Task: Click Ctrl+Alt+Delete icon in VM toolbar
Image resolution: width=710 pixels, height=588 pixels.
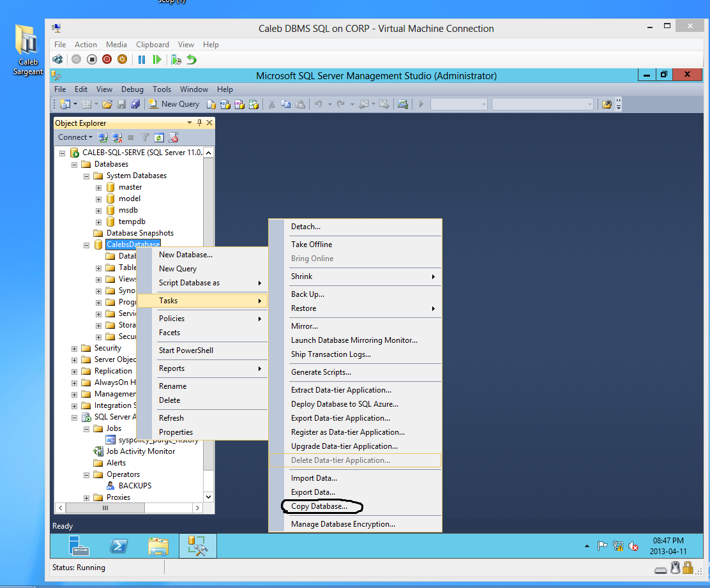Action: pyautogui.click(x=57, y=59)
